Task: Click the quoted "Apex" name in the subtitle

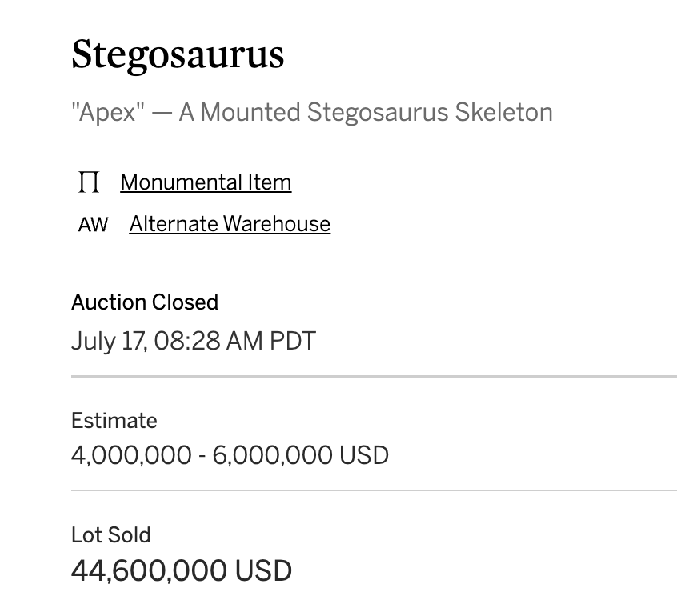Action: tap(108, 112)
